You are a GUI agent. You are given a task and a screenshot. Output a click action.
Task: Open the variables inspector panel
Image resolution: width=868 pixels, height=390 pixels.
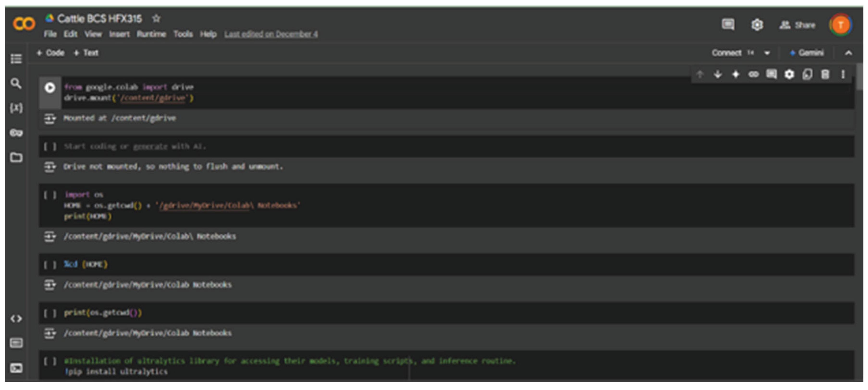[x=16, y=108]
